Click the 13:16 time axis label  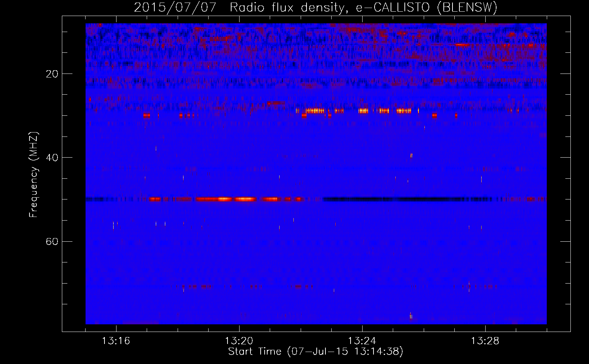tap(116, 341)
